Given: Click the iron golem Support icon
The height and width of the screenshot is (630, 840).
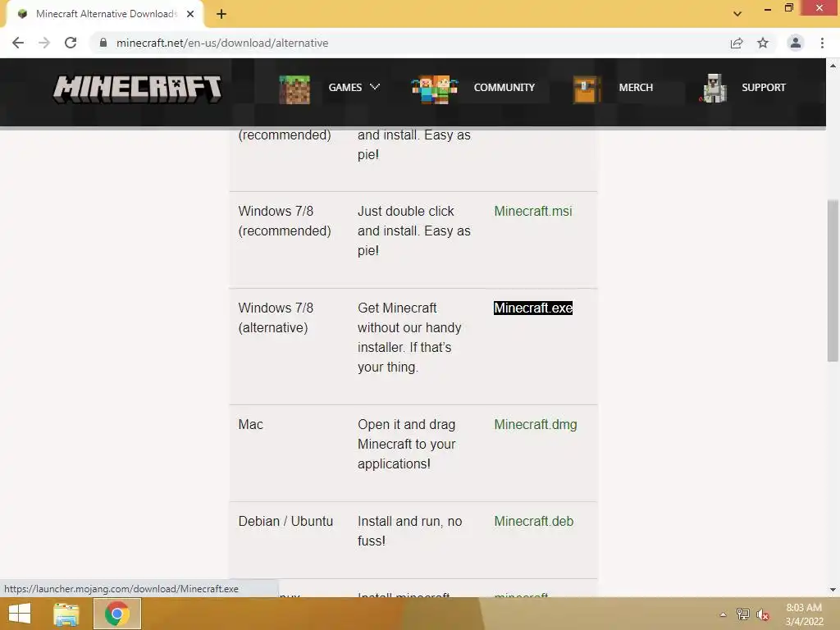Looking at the screenshot, I should coord(714,89).
